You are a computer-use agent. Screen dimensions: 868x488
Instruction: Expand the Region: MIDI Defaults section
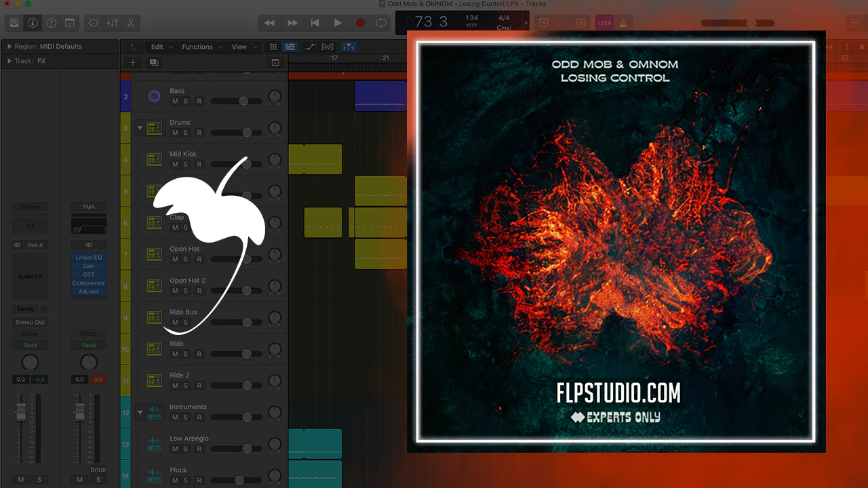pos(9,47)
